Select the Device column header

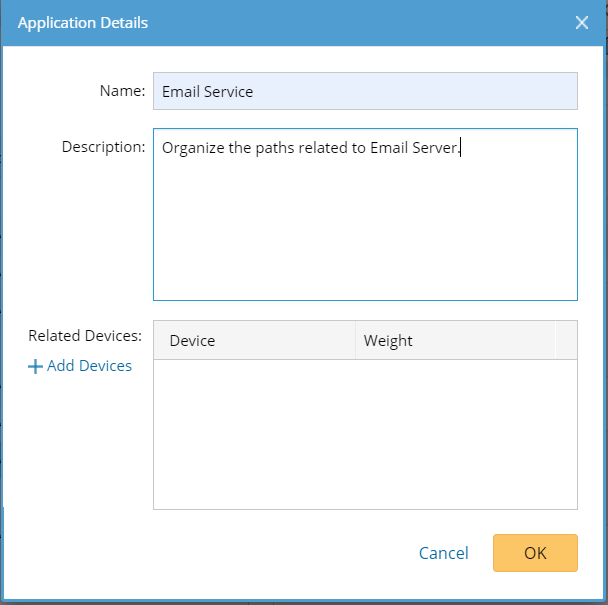pos(193,341)
